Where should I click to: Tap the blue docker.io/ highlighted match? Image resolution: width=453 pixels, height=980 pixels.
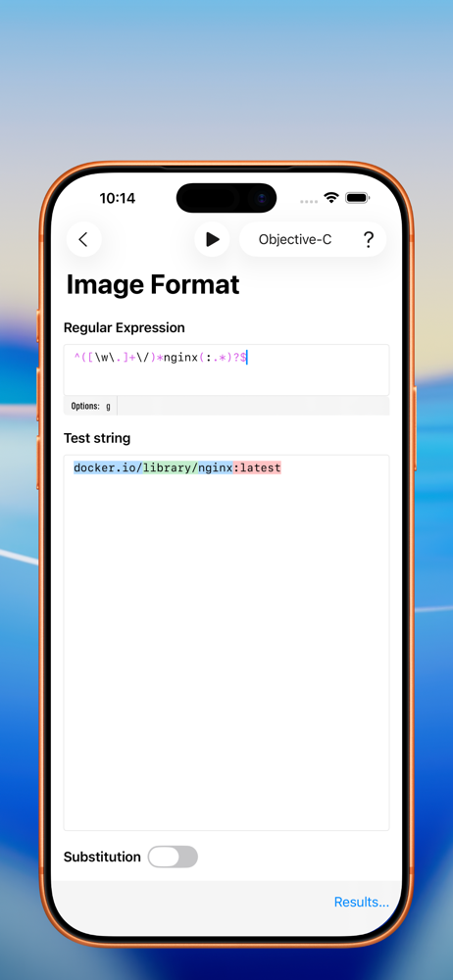click(108, 467)
